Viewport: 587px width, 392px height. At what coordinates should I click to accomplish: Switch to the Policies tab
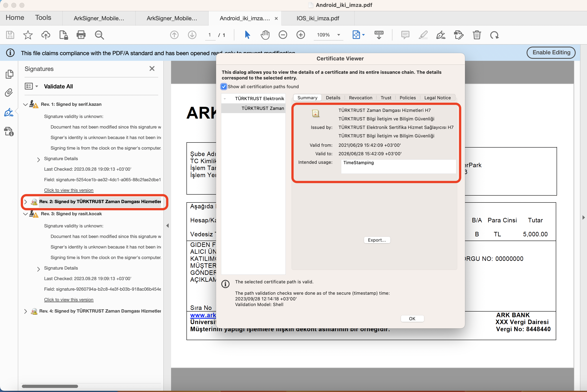click(x=407, y=98)
